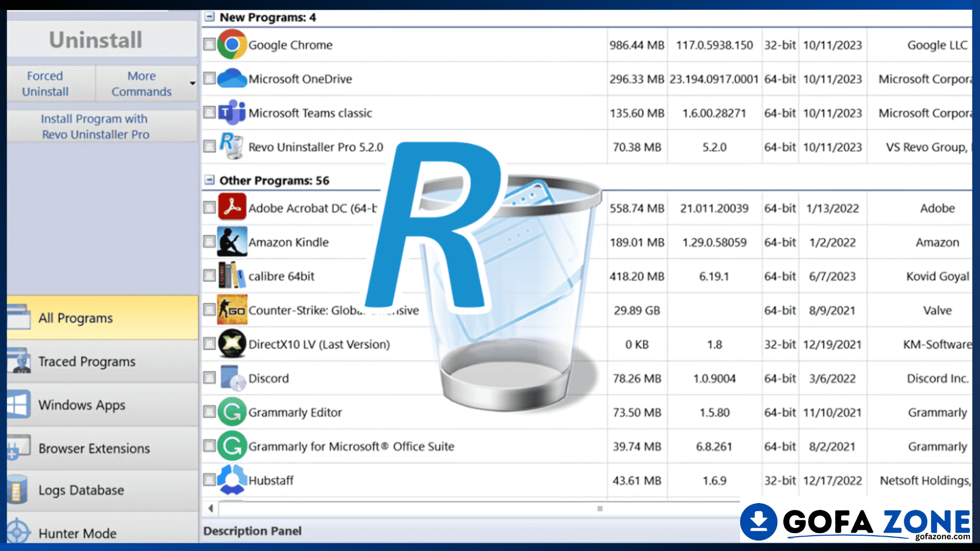This screenshot has height=551, width=980.
Task: Click the Discord installer icon
Action: pos(233,378)
